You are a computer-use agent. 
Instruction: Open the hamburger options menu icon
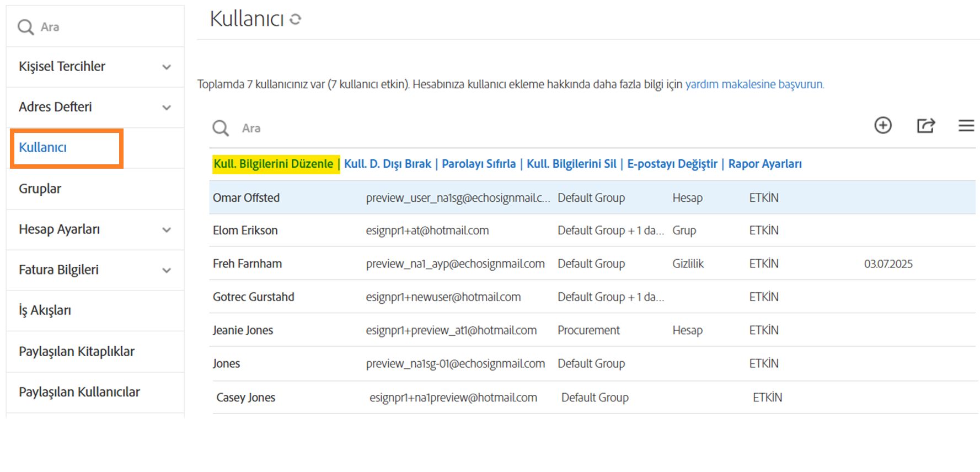click(966, 126)
